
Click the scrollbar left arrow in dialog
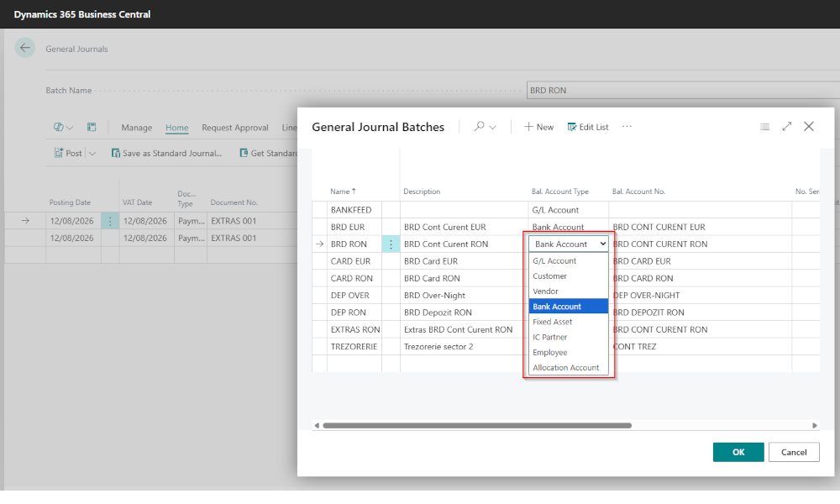point(317,425)
